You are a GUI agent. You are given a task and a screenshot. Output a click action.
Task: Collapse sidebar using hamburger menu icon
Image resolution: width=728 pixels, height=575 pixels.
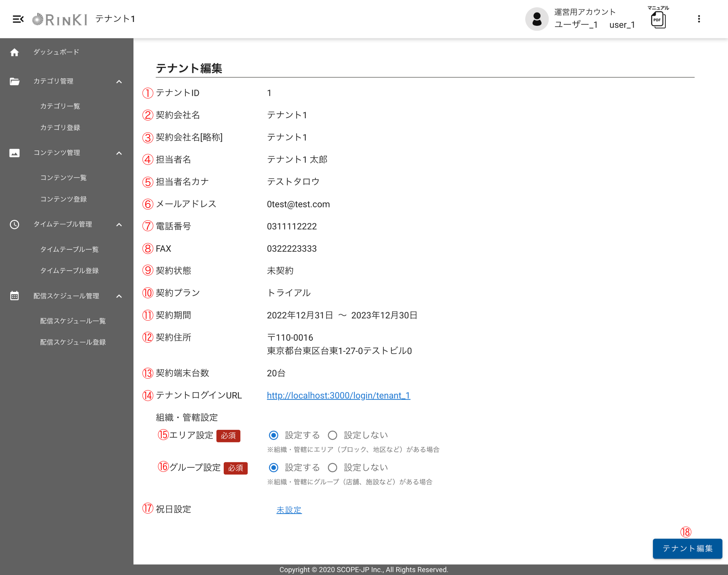click(18, 19)
